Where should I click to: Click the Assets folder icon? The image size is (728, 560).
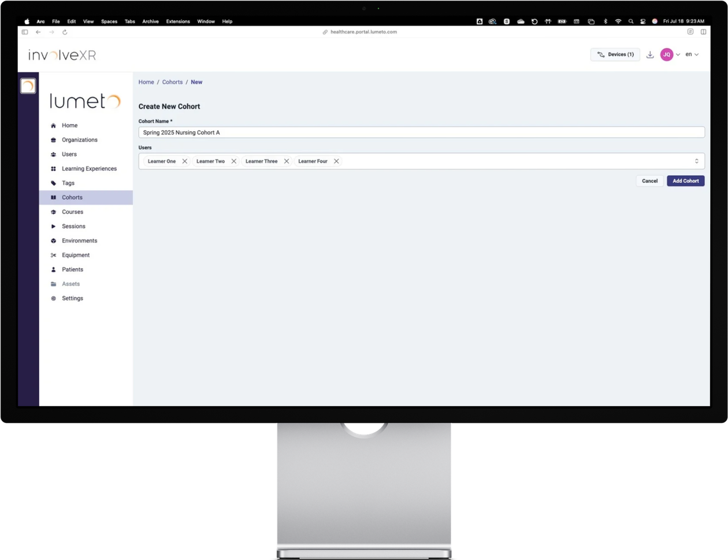(x=53, y=284)
